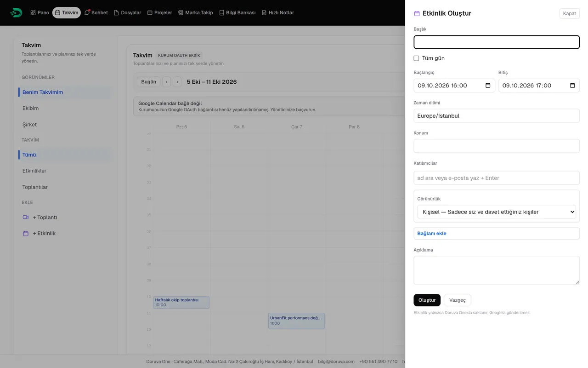Open the Dosyalar menu item
588x368 pixels.
[x=127, y=13]
